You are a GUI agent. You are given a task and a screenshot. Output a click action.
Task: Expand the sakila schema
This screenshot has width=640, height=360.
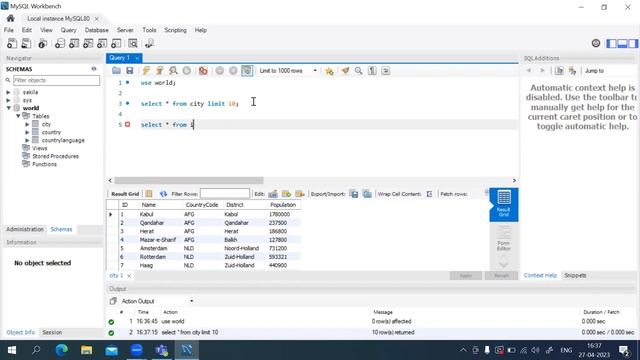(8, 92)
